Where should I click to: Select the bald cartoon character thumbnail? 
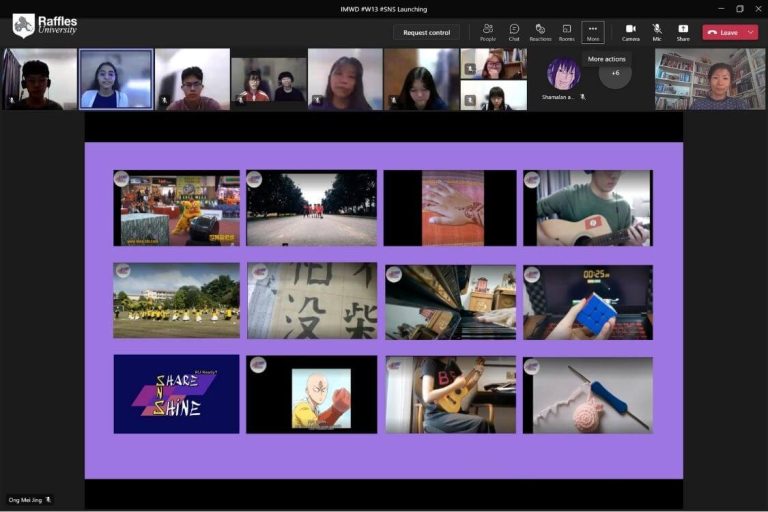tap(311, 394)
